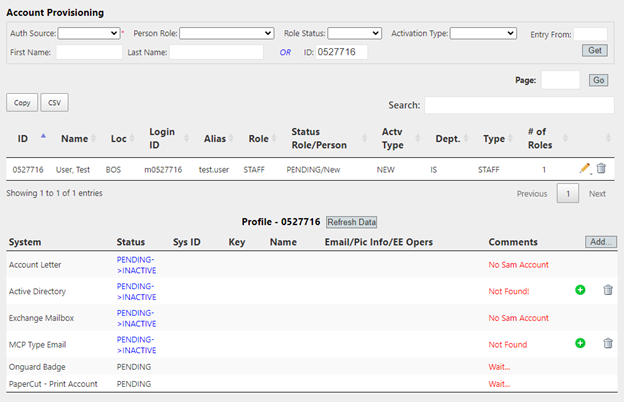Viewport: 624px width, 402px height.
Task: Open the Auth Source dropdown
Action: 88,33
